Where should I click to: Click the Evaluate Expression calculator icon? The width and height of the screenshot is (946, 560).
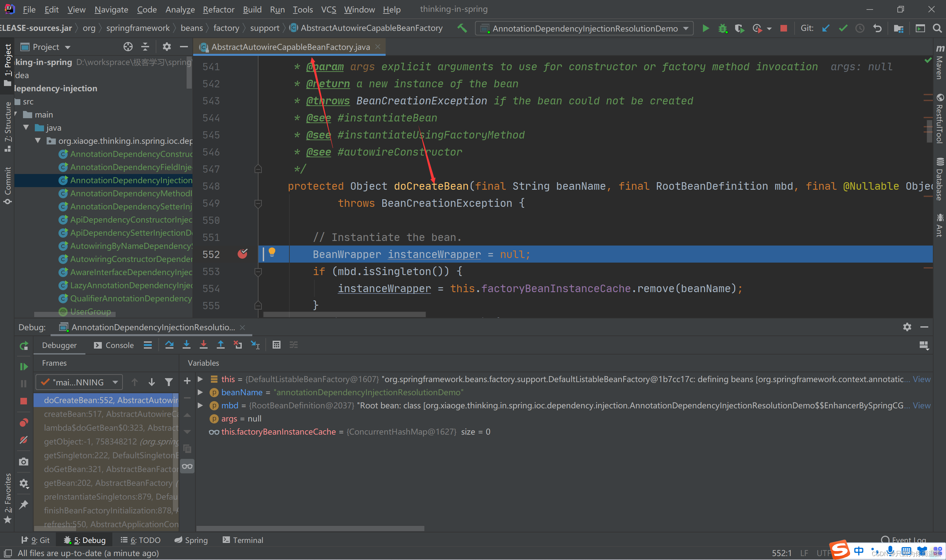tap(276, 345)
